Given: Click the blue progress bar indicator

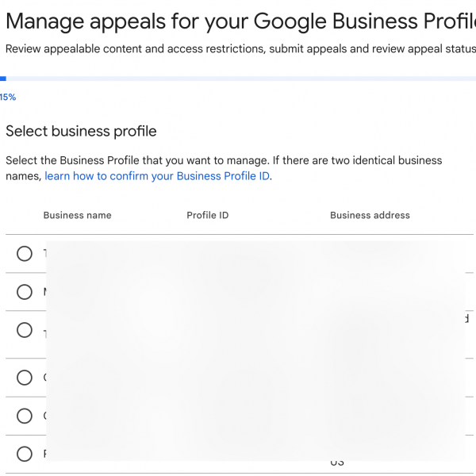Looking at the screenshot, I should tap(3, 79).
